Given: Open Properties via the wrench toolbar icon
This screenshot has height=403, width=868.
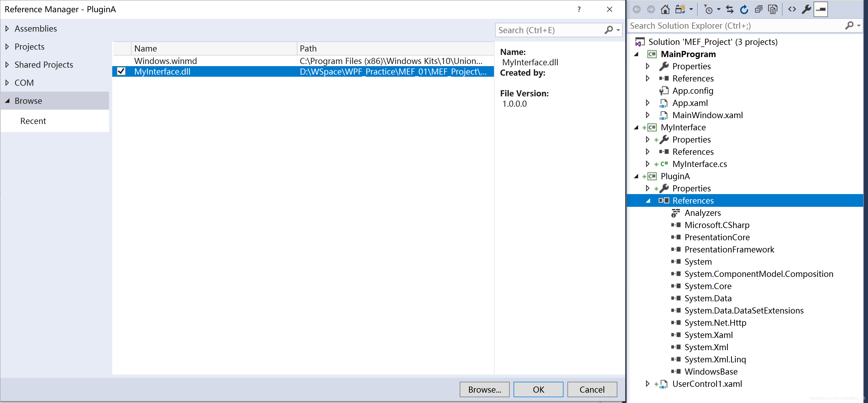Looking at the screenshot, I should click(x=806, y=10).
